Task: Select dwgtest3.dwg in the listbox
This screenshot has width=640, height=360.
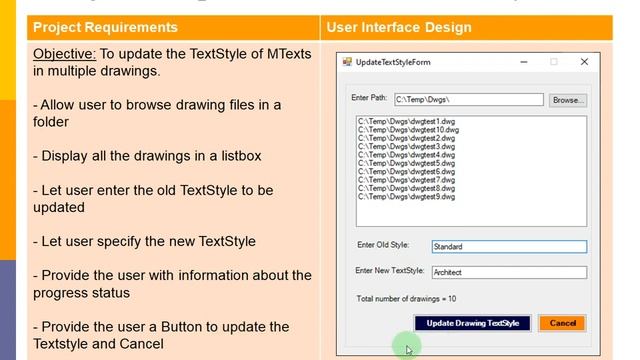Action: click(406, 147)
